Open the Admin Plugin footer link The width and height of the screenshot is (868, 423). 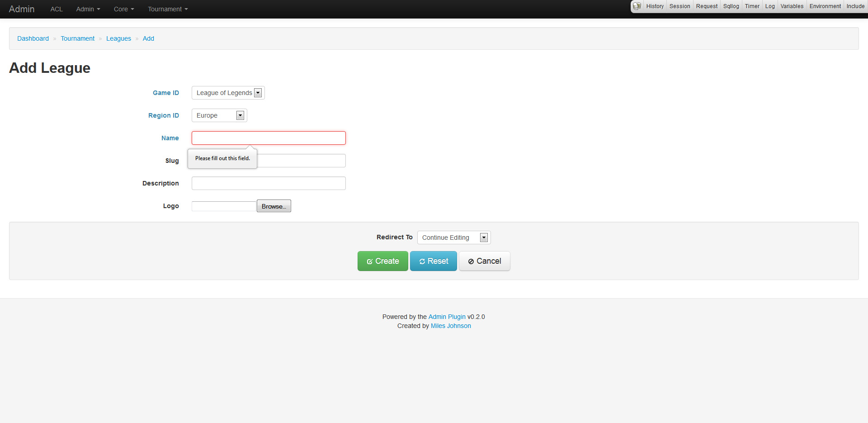pyautogui.click(x=447, y=317)
